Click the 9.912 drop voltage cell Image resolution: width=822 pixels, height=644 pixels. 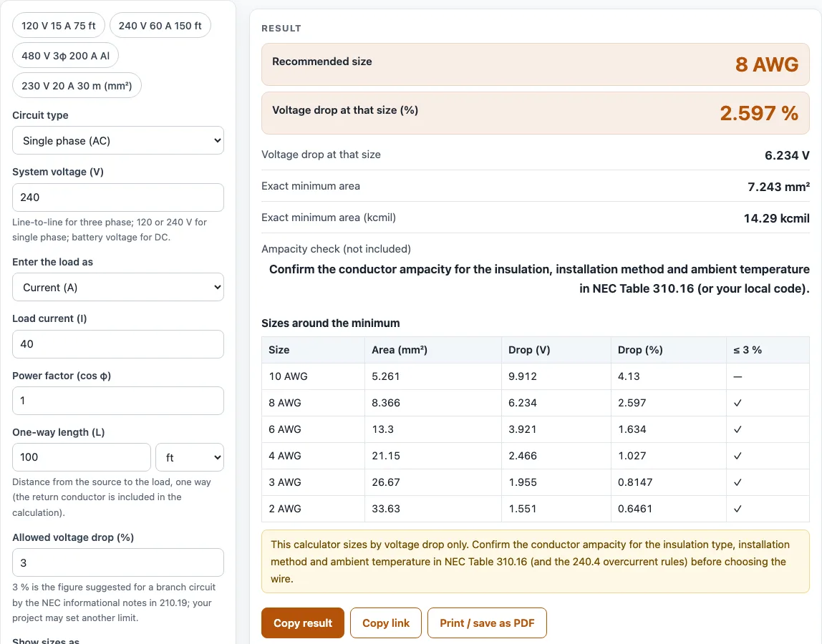coord(556,376)
